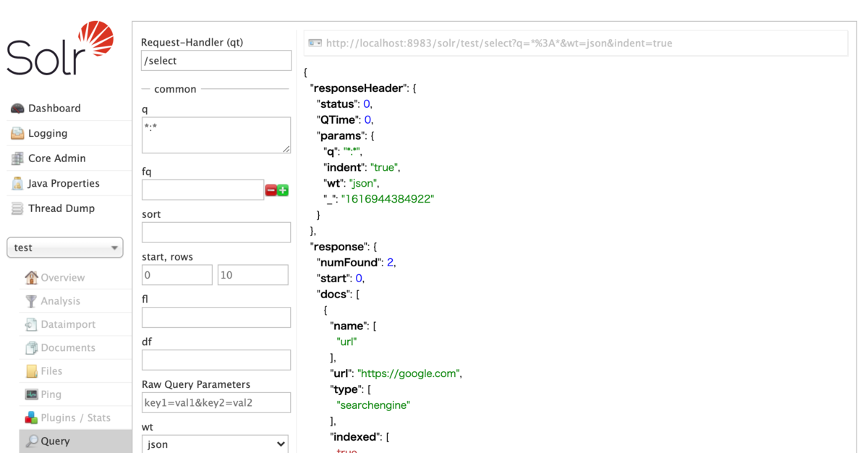The width and height of the screenshot is (868, 453).
Task: View Java Properties
Action: tap(64, 183)
